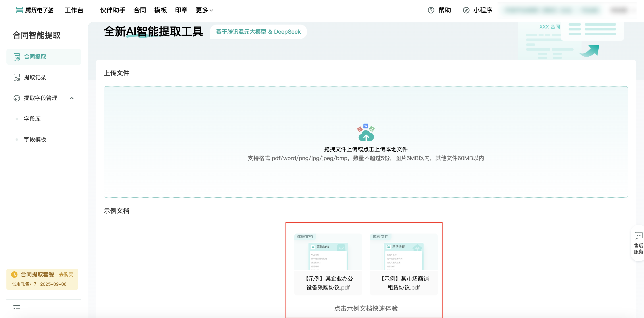Click the 合同提取套餐 label
644x318 pixels.
click(x=37, y=274)
